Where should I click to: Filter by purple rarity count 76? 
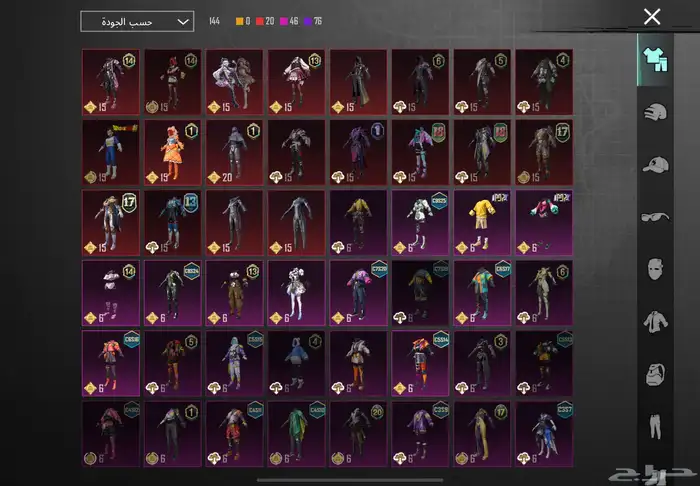[x=313, y=21]
